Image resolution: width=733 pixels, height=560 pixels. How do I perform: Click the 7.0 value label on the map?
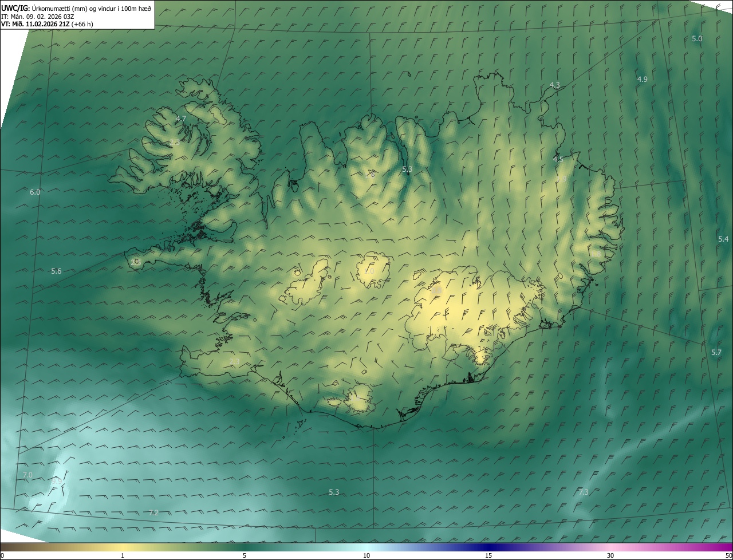click(27, 475)
